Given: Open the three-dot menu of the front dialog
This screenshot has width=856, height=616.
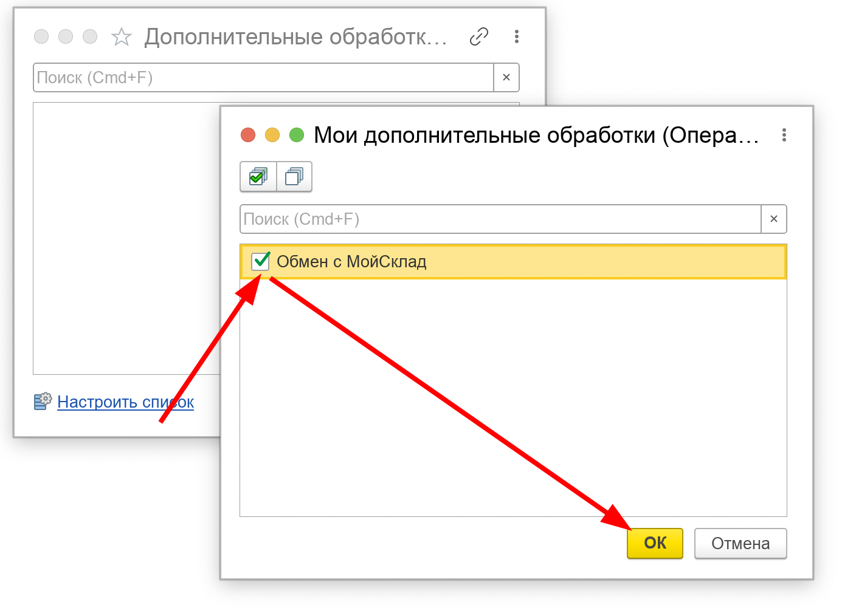Looking at the screenshot, I should click(x=784, y=135).
